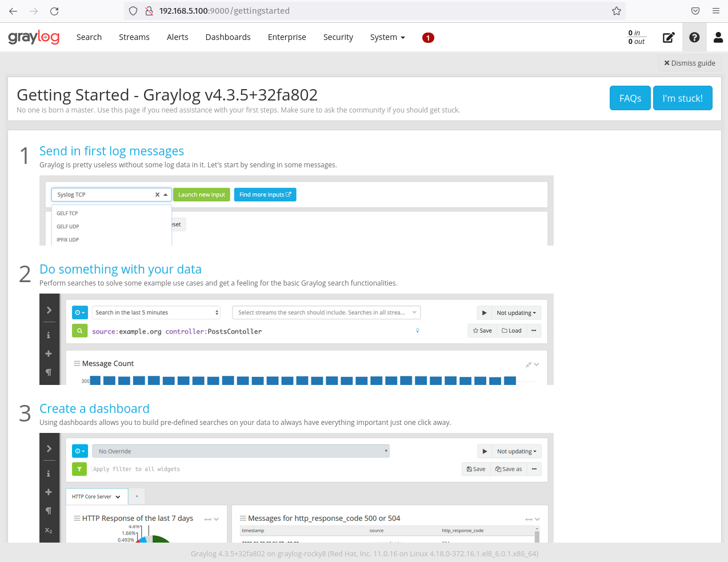Open the No Override time range dropdown
Screen dimensions: 728x562
(241, 451)
